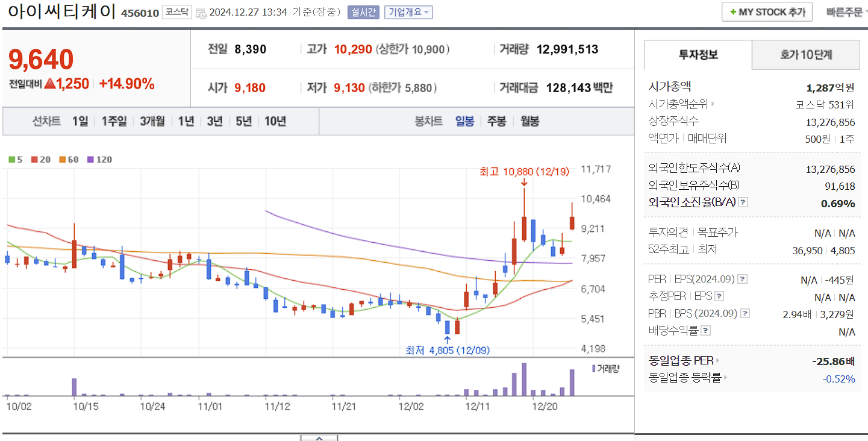
Task: Open tooltip for 외국인 소진율(B/A) help icon
Action: pyautogui.click(x=743, y=202)
